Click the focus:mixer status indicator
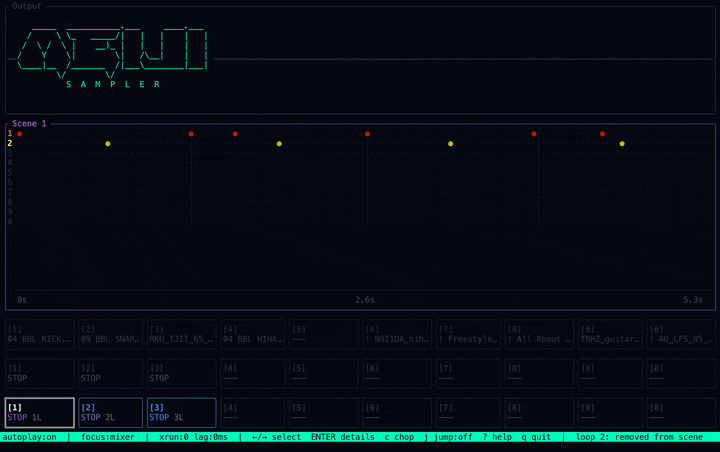Image resolution: width=720 pixels, height=452 pixels. (x=108, y=437)
